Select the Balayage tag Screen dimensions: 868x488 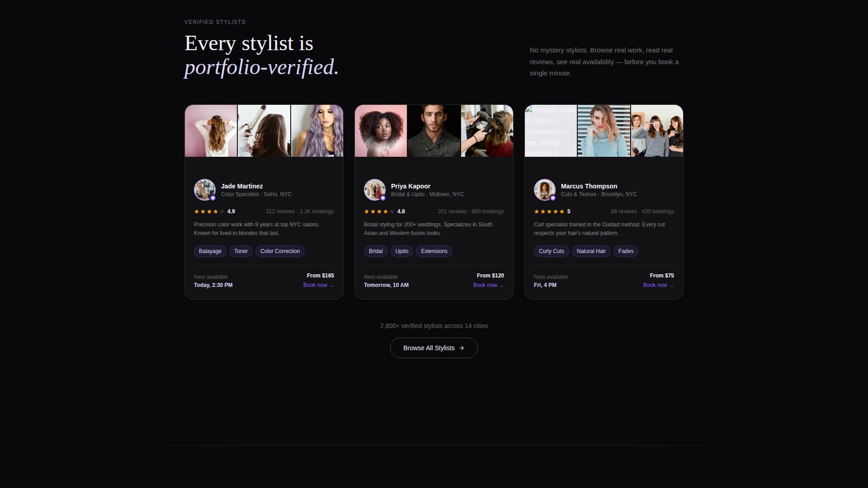click(210, 251)
